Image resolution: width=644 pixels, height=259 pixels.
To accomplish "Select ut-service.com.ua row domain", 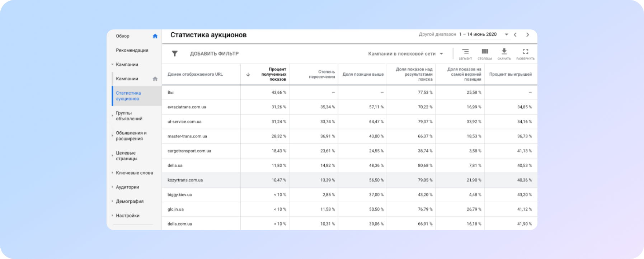I will (x=184, y=122).
